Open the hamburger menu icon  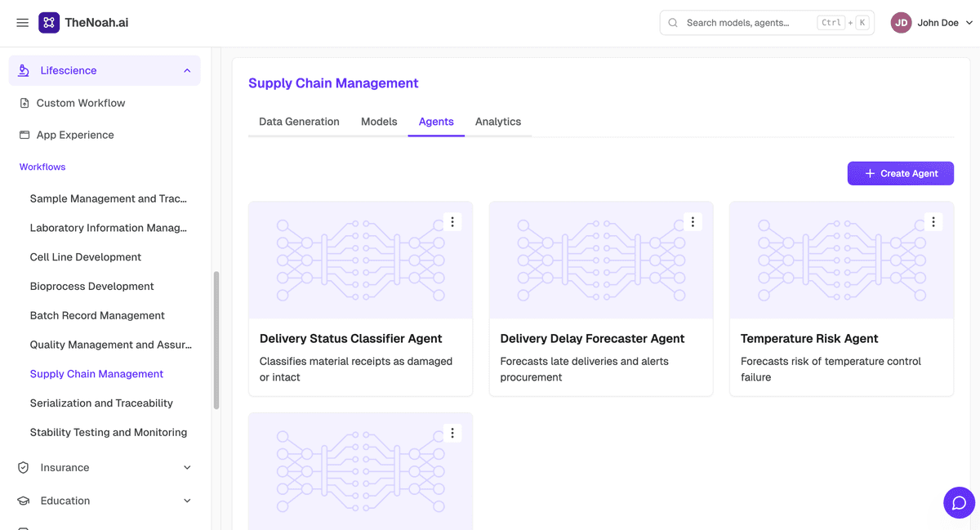23,23
